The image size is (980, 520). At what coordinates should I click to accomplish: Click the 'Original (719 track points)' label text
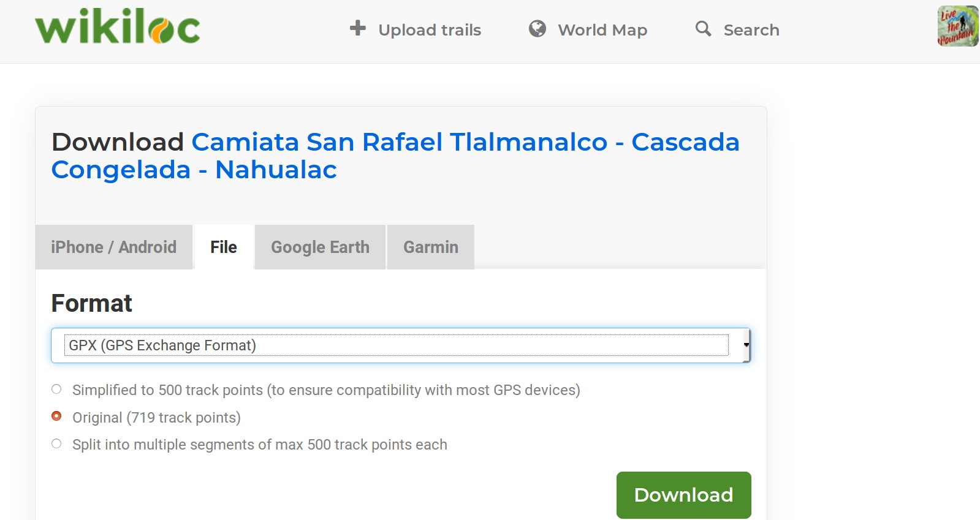pyautogui.click(x=156, y=418)
